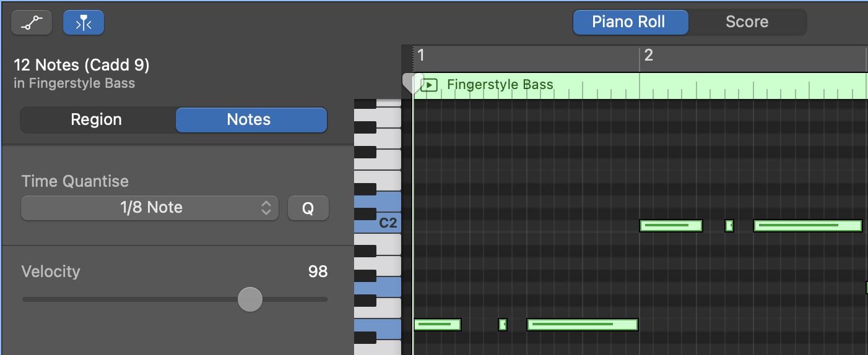The image size is (868, 355).
Task: Select the Notes inspector tab
Action: tap(251, 120)
